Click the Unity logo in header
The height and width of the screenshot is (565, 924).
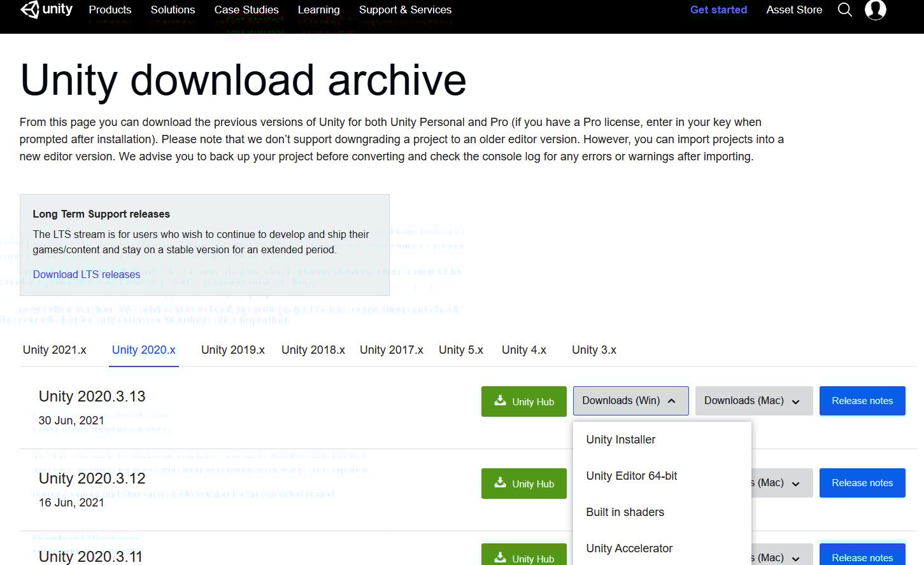click(47, 10)
